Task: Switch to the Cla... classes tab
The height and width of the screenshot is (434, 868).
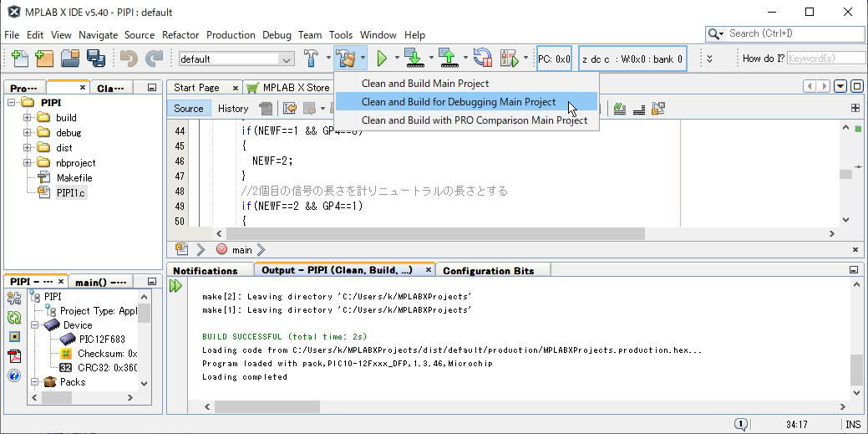Action: (x=111, y=88)
